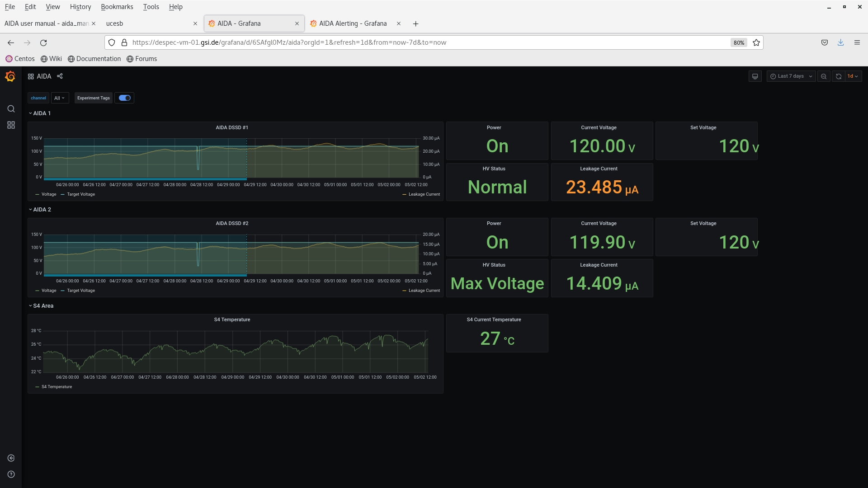Collapse the AIDA 2 row

pos(42,210)
